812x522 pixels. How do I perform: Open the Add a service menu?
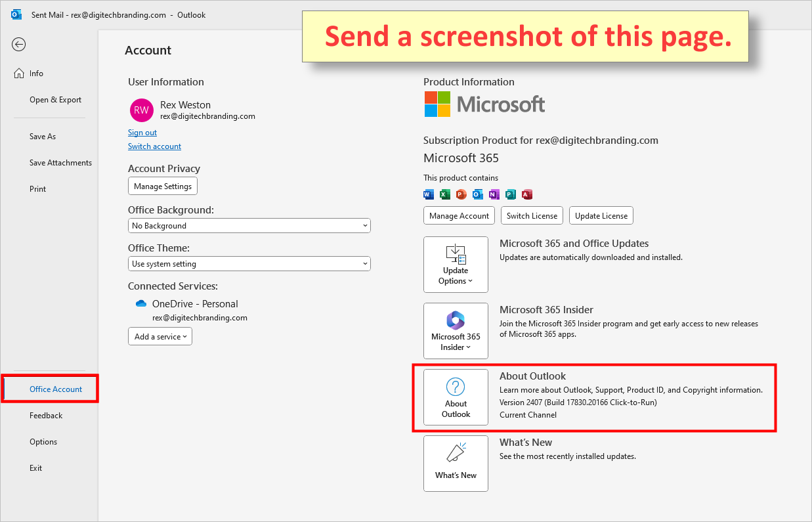pyautogui.click(x=160, y=336)
